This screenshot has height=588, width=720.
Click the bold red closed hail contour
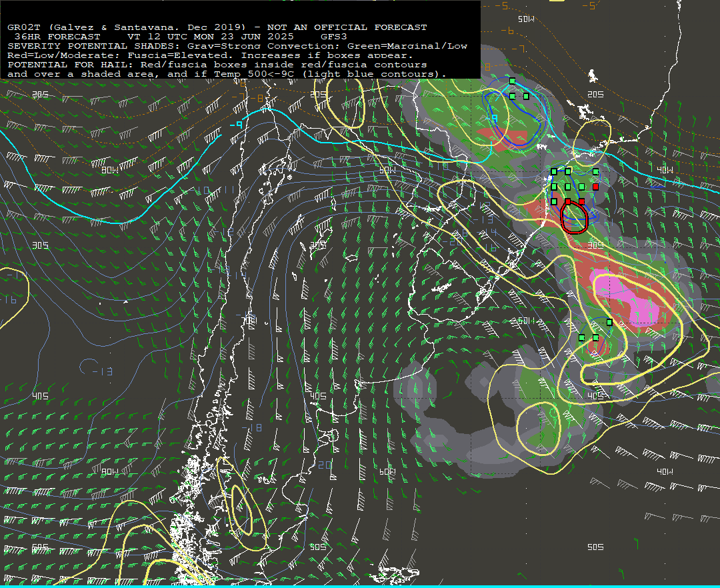(574, 217)
